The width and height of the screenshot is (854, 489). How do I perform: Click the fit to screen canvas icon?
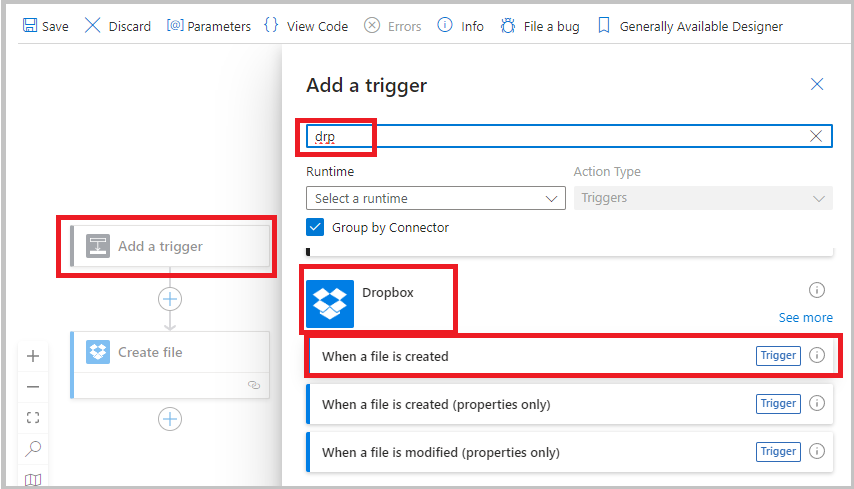(x=33, y=418)
